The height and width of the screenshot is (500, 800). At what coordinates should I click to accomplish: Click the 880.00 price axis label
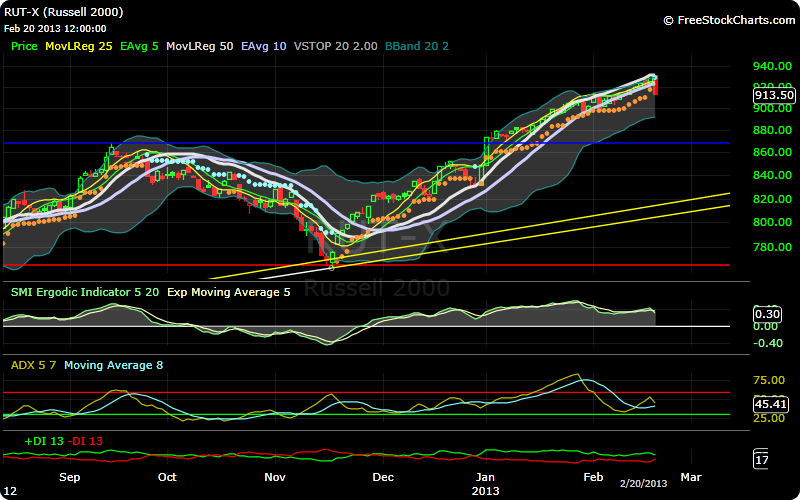772,130
